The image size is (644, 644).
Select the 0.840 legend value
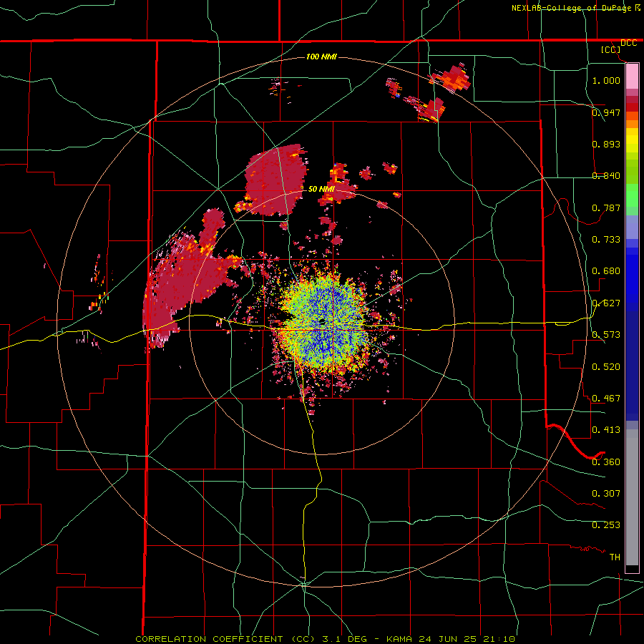(606, 175)
